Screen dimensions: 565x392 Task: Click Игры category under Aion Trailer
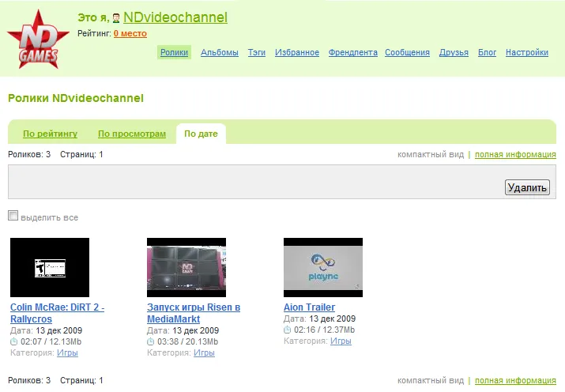click(x=341, y=341)
